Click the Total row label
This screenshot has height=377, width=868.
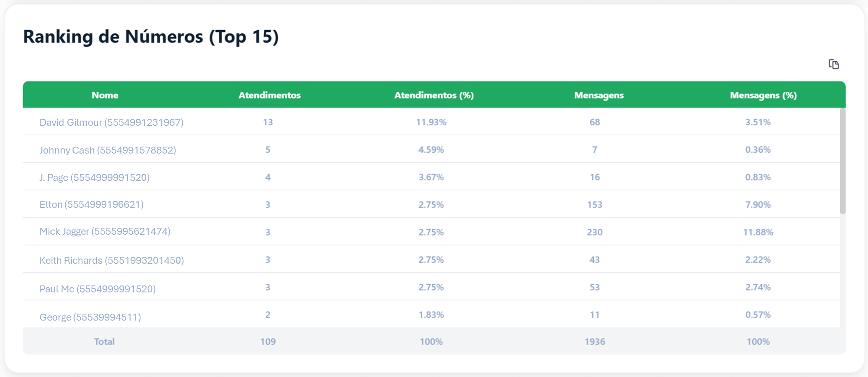(104, 341)
